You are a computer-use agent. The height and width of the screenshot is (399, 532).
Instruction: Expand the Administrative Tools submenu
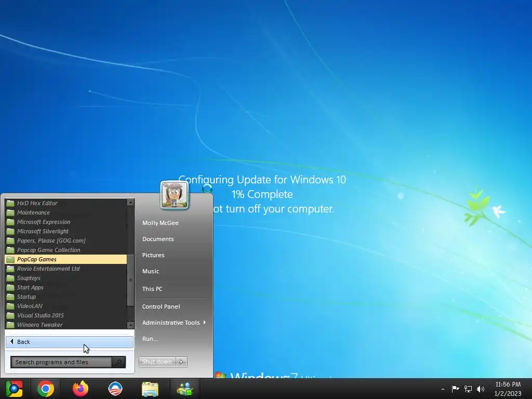coord(174,323)
